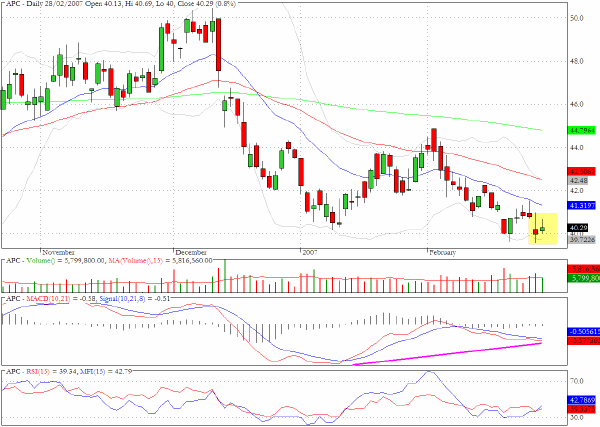
Task: Click the blue 42.7869 MFI value tag
Action: coord(582,400)
